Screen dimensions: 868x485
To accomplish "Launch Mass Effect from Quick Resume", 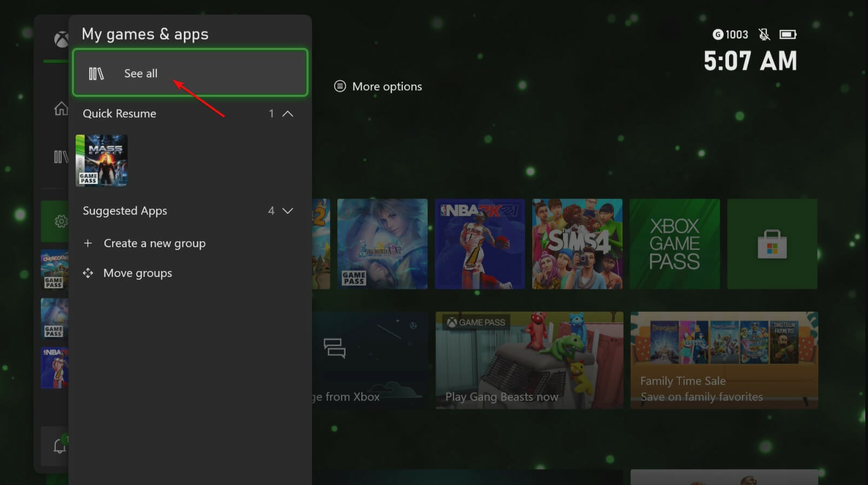I will (102, 161).
